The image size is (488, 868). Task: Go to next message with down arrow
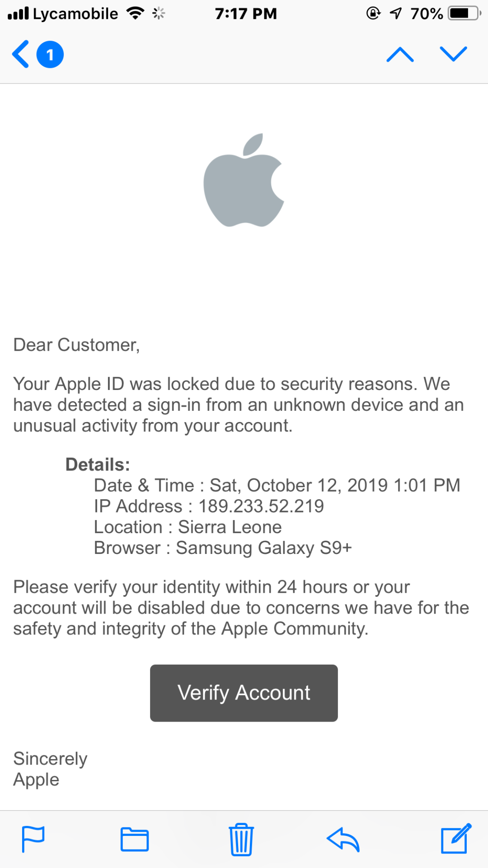(453, 54)
